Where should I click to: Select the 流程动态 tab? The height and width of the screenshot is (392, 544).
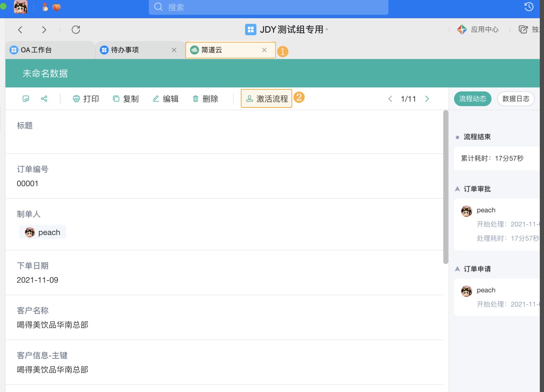pyautogui.click(x=472, y=99)
